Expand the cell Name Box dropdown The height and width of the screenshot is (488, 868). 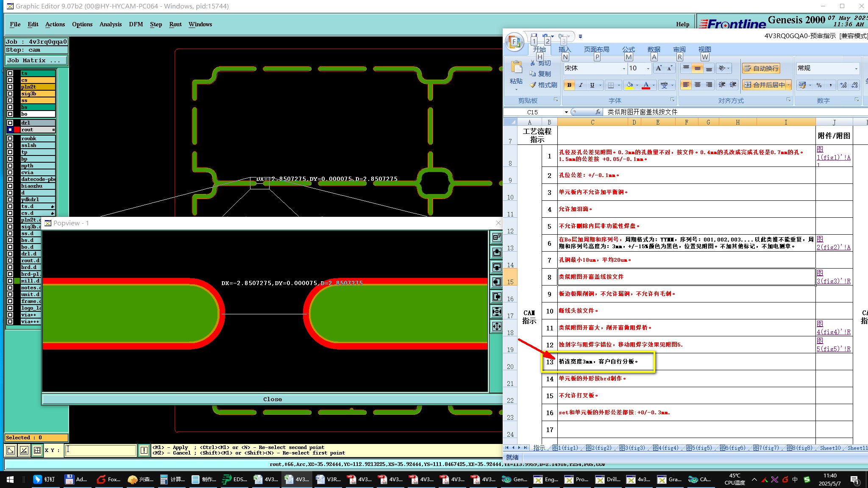pyautogui.click(x=566, y=112)
